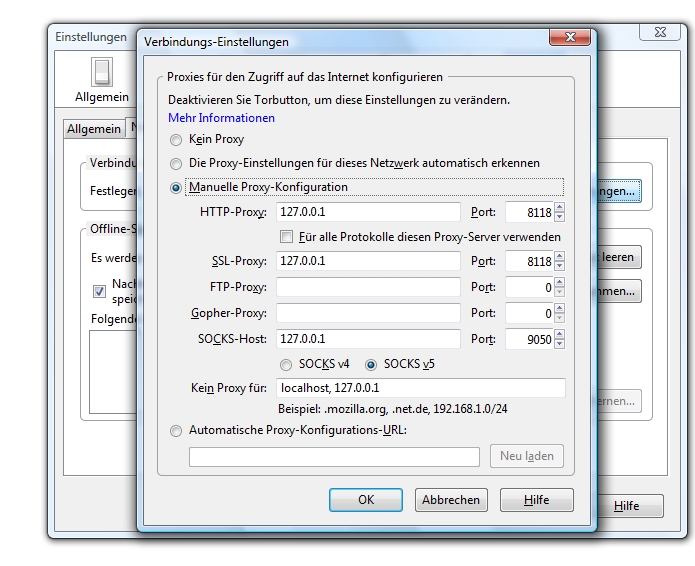The width and height of the screenshot is (695, 566).
Task: Decrease the SOCKS-Host port value
Action: click(x=559, y=344)
